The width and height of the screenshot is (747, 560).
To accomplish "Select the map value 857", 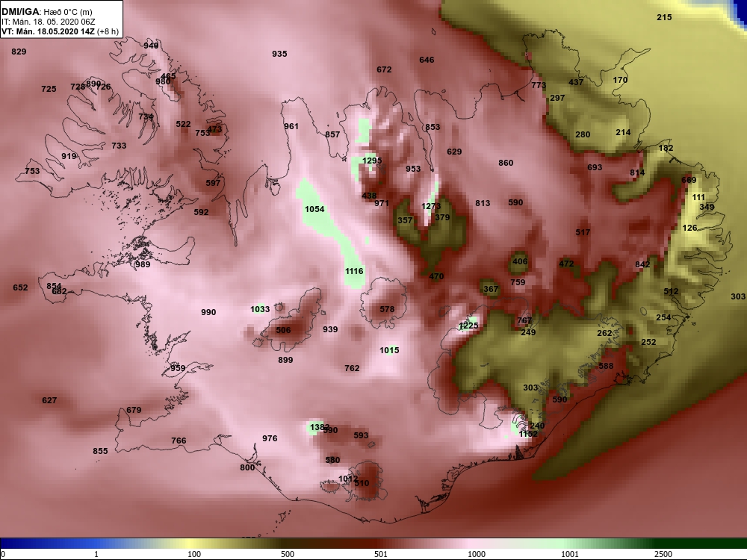I will 332,134.
